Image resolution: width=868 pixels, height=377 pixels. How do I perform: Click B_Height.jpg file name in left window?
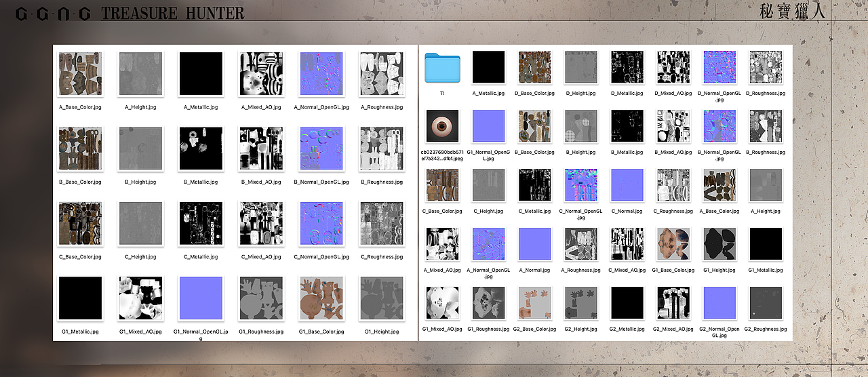(x=140, y=182)
